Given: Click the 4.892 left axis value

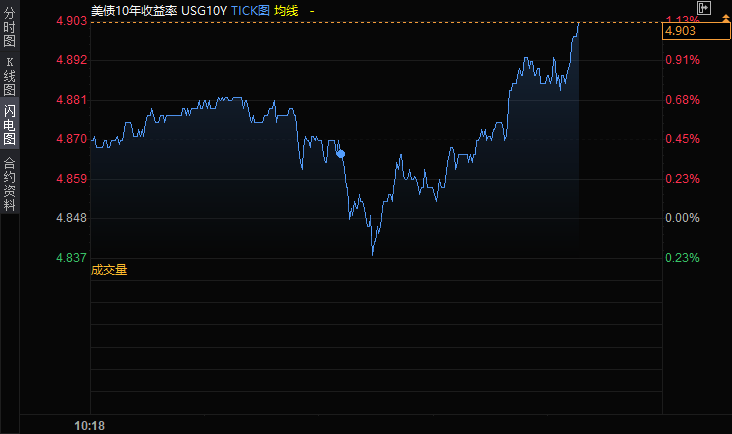Looking at the screenshot, I should pos(71,60).
